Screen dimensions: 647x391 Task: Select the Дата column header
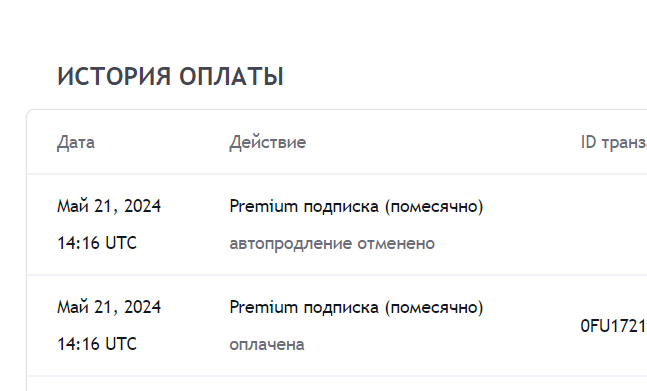tap(76, 143)
